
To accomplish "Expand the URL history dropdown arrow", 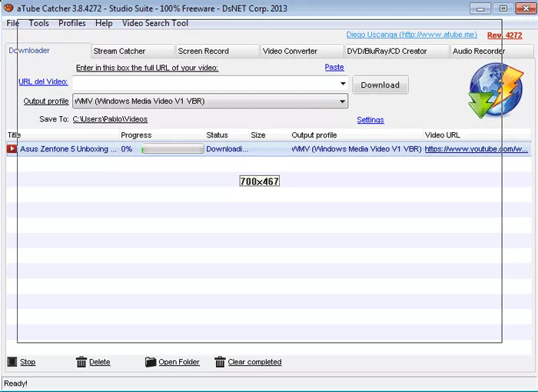I will click(343, 84).
